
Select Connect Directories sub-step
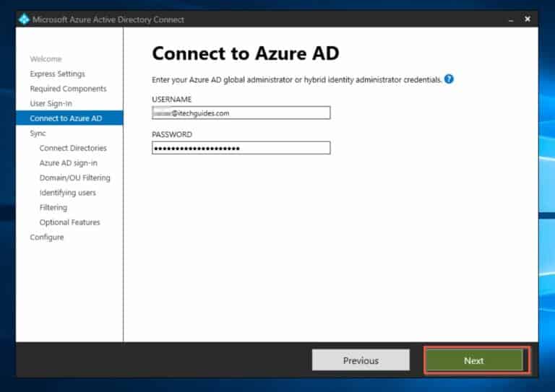click(73, 148)
